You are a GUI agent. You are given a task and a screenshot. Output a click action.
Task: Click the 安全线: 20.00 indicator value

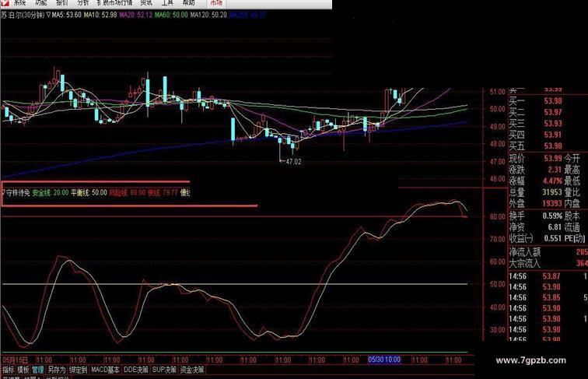click(51, 193)
